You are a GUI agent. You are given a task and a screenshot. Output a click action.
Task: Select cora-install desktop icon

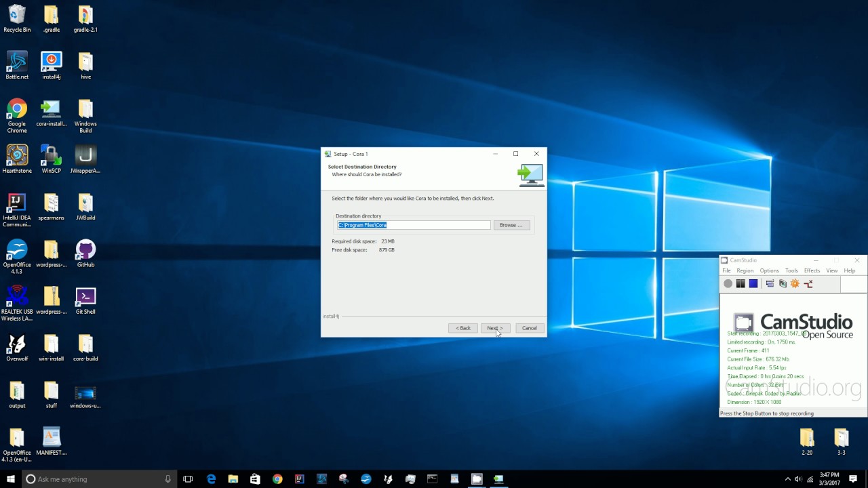point(51,113)
